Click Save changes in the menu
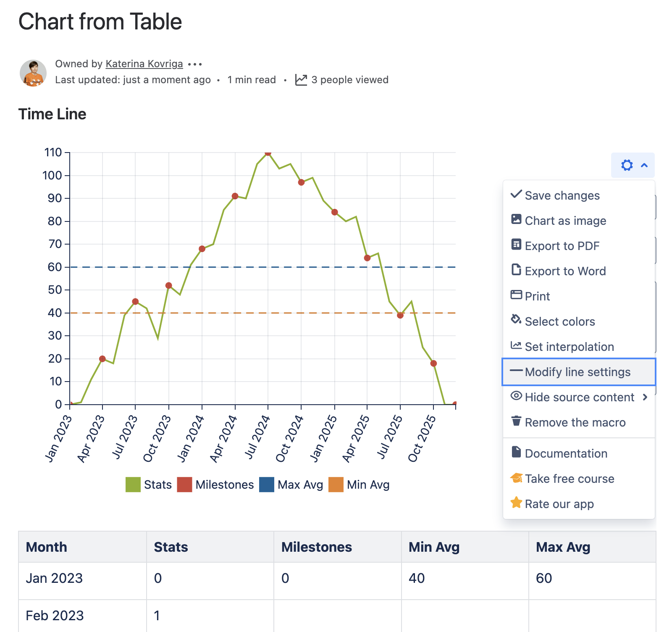The width and height of the screenshot is (672, 632). 562,195
